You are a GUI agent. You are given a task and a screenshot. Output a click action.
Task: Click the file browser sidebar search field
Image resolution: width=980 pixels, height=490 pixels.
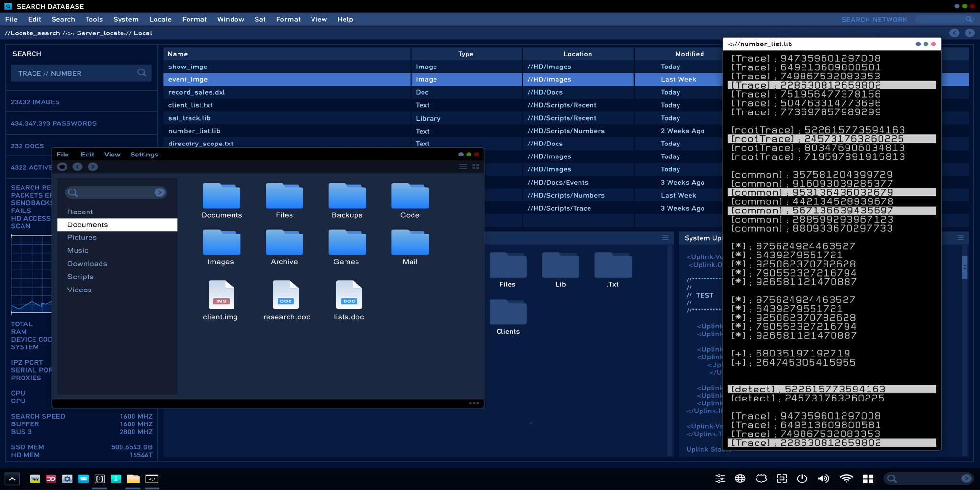point(116,192)
